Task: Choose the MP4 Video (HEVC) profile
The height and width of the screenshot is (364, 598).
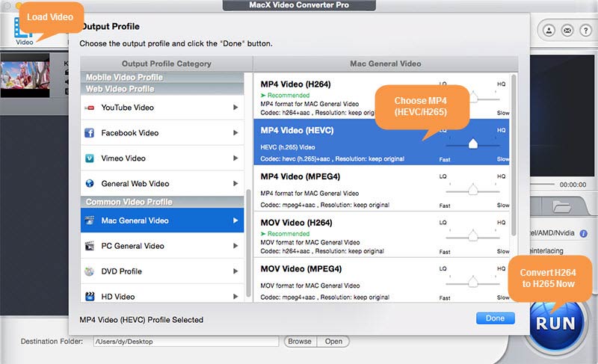Action: (x=381, y=142)
